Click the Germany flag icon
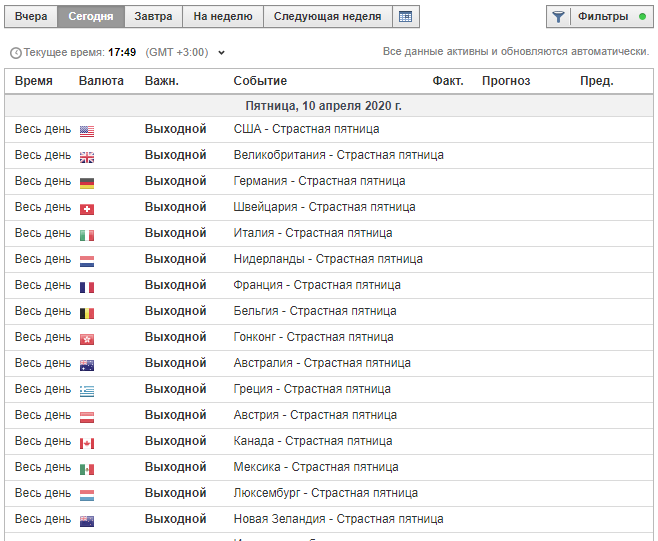The width and height of the screenshot is (658, 541). coord(87,183)
